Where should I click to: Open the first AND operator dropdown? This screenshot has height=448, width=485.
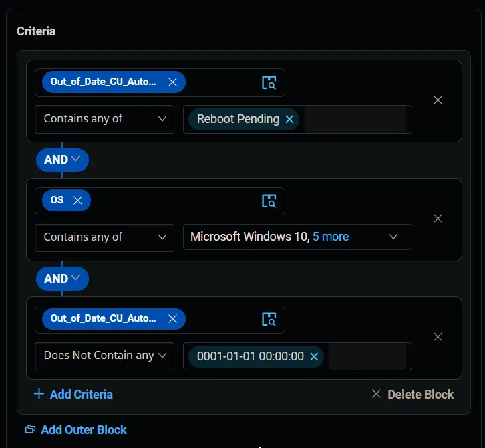click(x=62, y=160)
